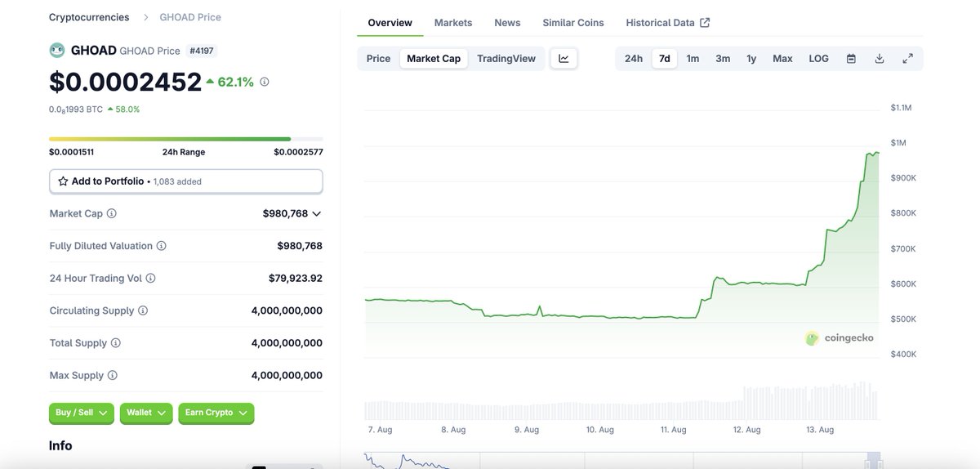Click the 1,083 added text
The image size is (980, 469).
pos(177,181)
